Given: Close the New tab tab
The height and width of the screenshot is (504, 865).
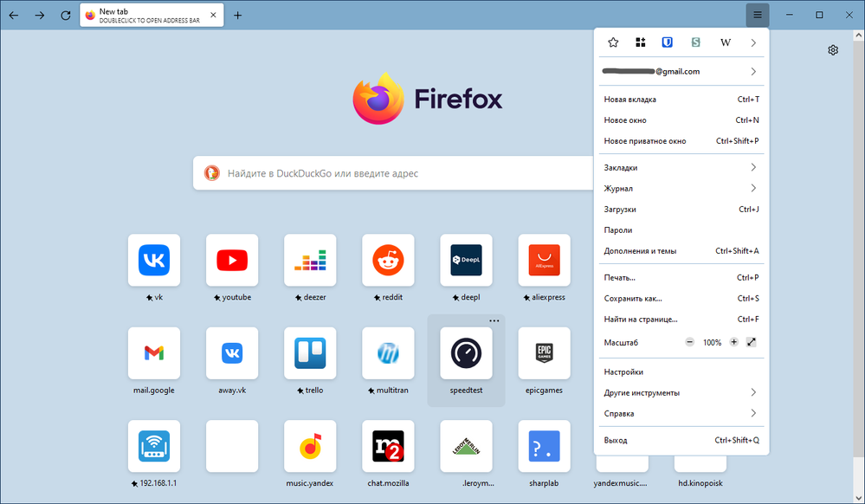Looking at the screenshot, I should 213,15.
